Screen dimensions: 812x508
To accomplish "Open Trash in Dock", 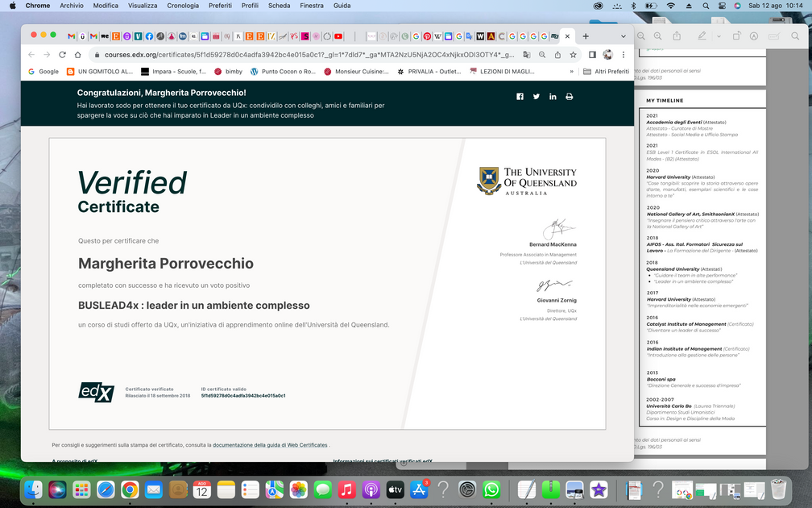I will 778,489.
